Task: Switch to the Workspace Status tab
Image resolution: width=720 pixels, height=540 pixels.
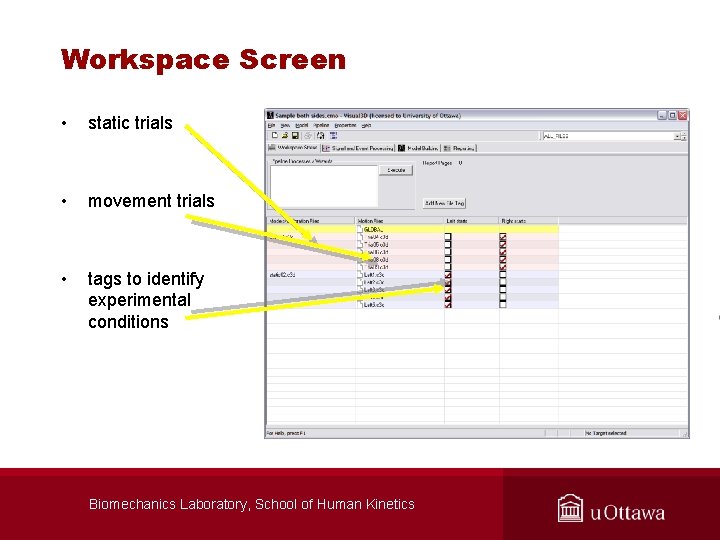Action: 293,148
